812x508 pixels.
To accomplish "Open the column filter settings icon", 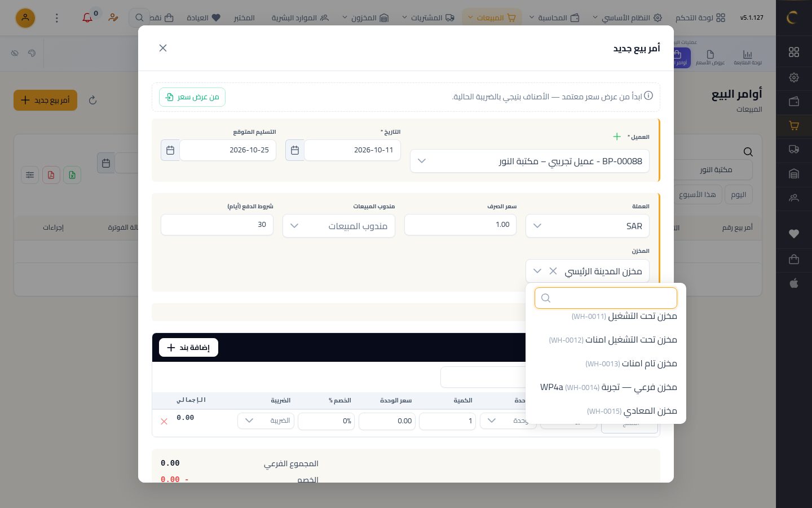I will 30,175.
